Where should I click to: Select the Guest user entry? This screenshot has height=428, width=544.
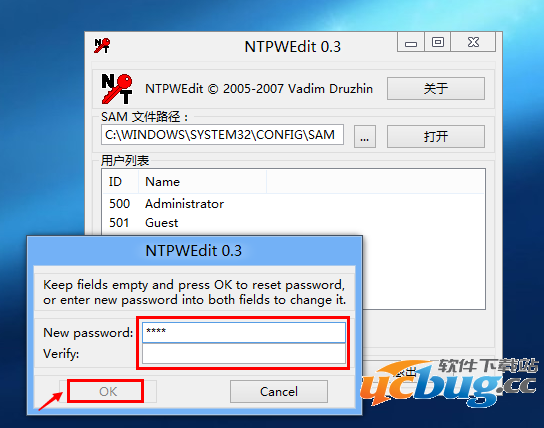coord(162,223)
